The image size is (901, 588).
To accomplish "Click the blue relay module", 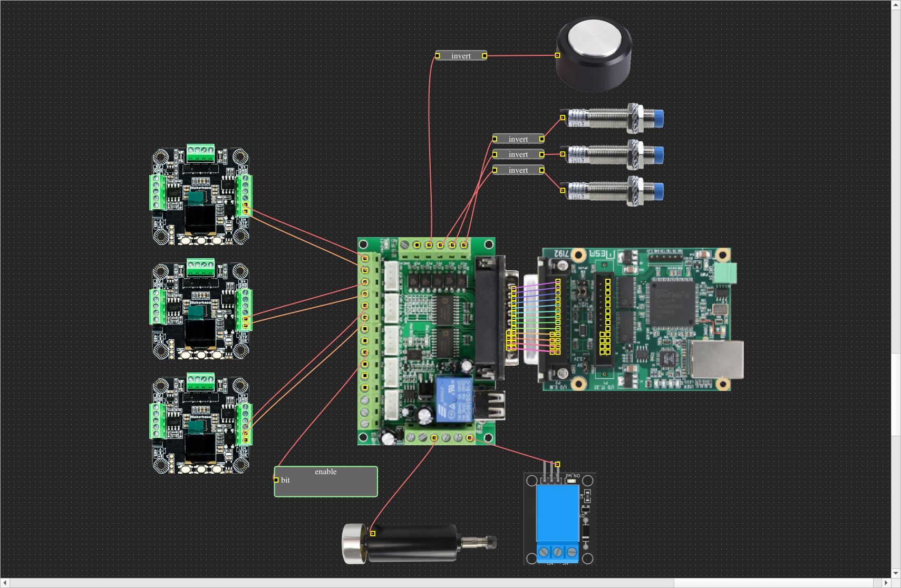I will coord(559,516).
